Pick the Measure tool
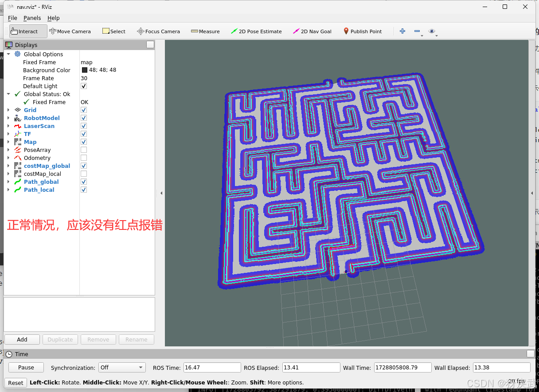The image size is (539, 392). pos(205,31)
